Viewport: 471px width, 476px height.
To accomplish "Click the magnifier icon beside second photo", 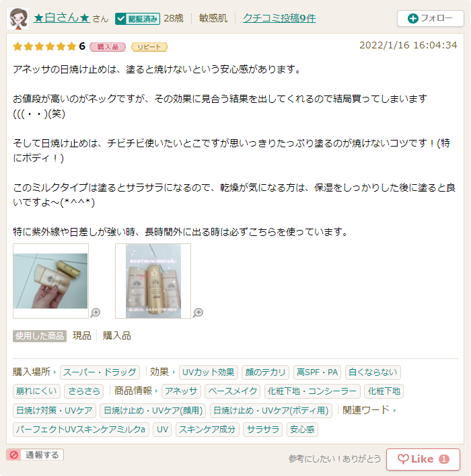I will click(198, 313).
